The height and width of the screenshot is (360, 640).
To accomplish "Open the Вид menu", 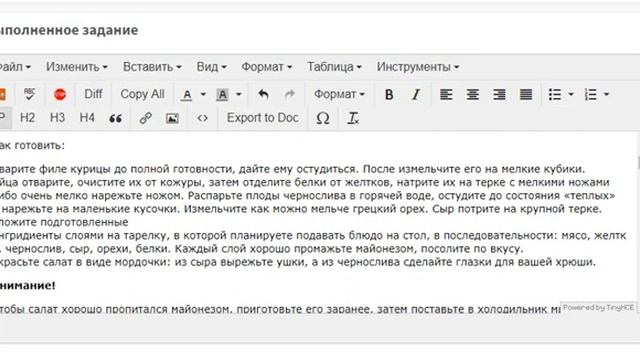I will (211, 67).
